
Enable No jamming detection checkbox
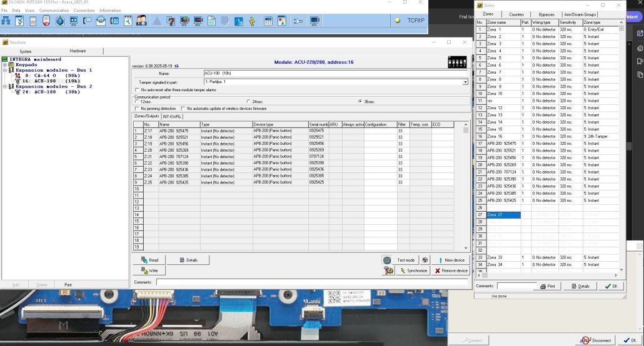coord(138,109)
